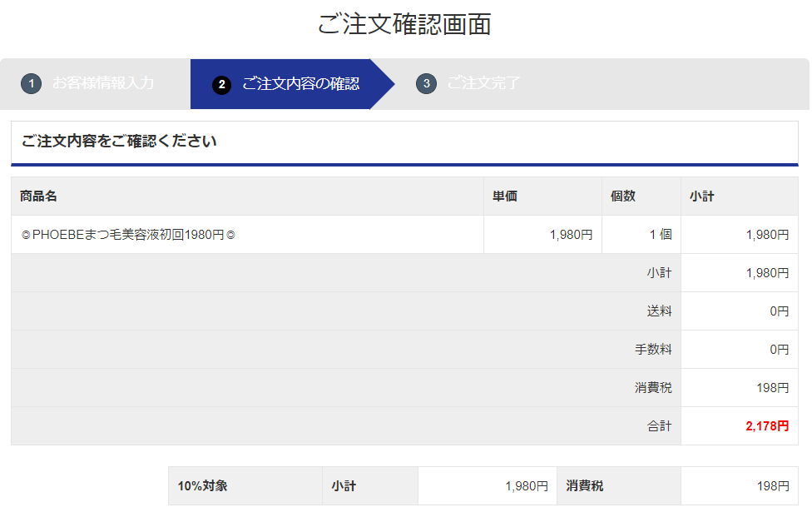Click 198円 in the tax breakdown table

pos(773,486)
